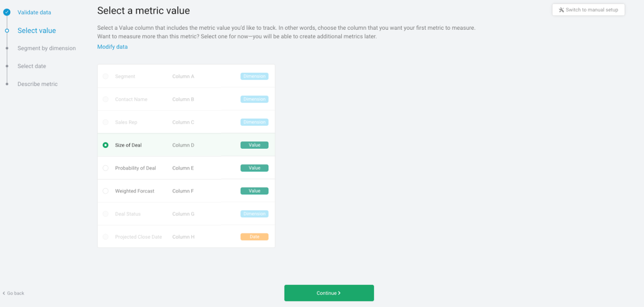The height and width of the screenshot is (307, 644).
Task: Click the chevron arrow inside the Continue button
Action: tap(340, 293)
